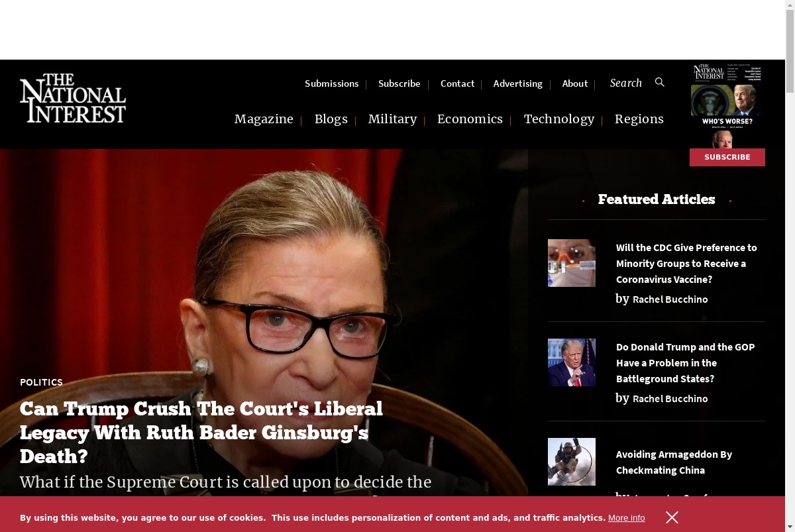Viewport: 795px width, 532px height.
Task: Open the Blogs section
Action: click(x=331, y=119)
